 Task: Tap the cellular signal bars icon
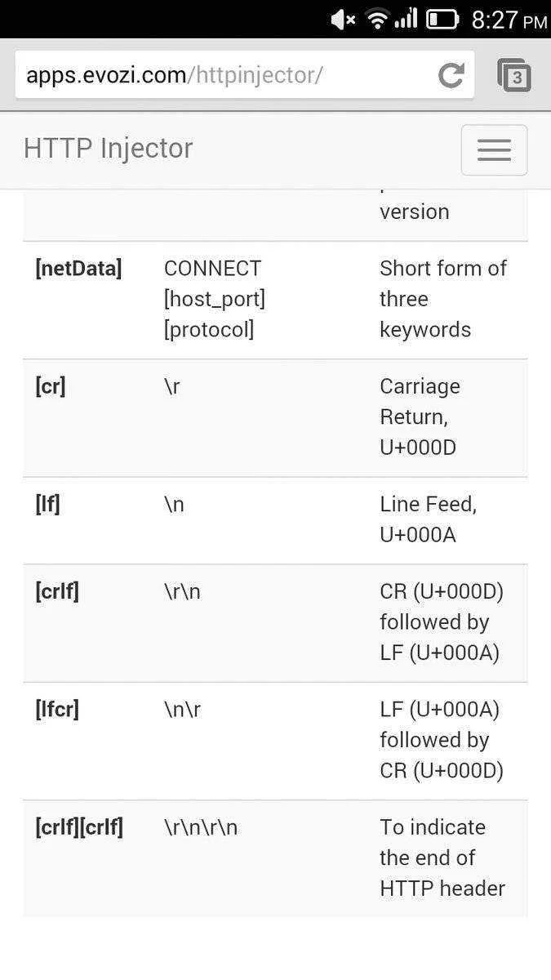point(406,20)
